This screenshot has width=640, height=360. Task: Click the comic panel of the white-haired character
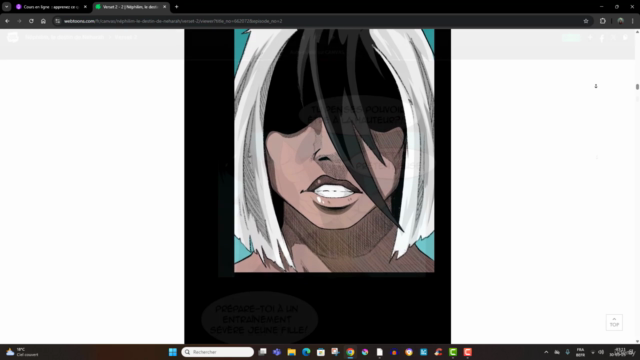pos(334,150)
